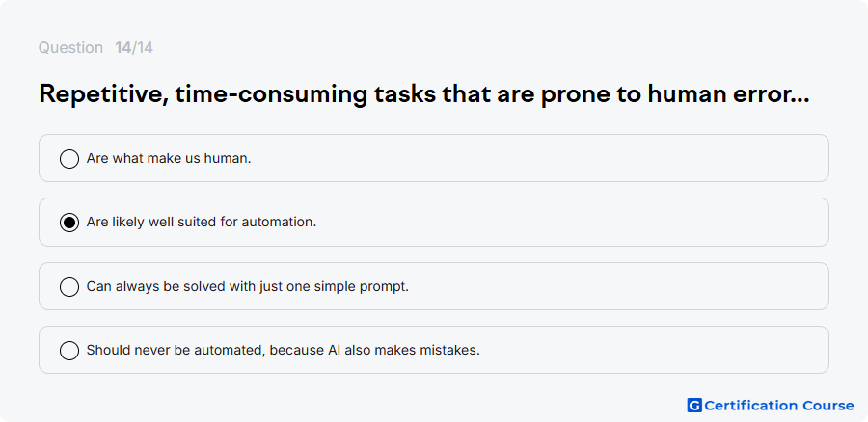Image resolution: width=868 pixels, height=422 pixels.
Task: Click the words "human error" in the heading
Action: click(x=719, y=94)
